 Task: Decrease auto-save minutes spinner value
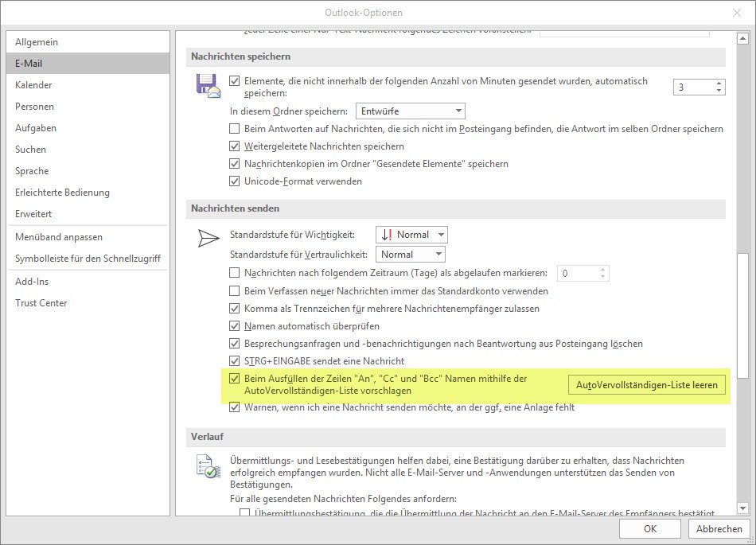(x=719, y=91)
